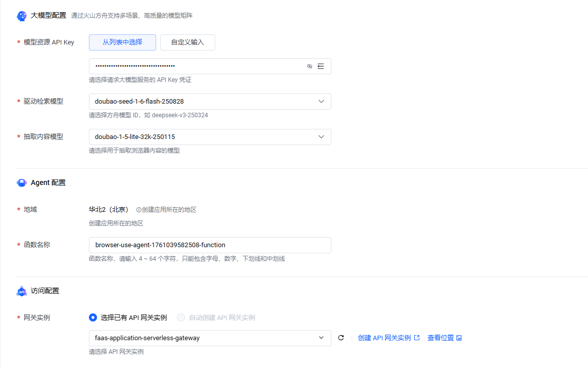Click the image icon after 查看位置
Viewport: 588px width, 369px height.
(x=459, y=338)
